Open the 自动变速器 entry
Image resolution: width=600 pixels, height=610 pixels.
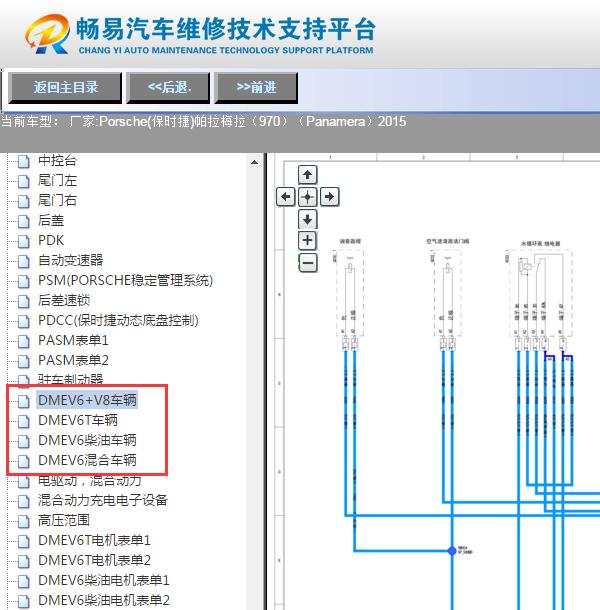coord(70,260)
